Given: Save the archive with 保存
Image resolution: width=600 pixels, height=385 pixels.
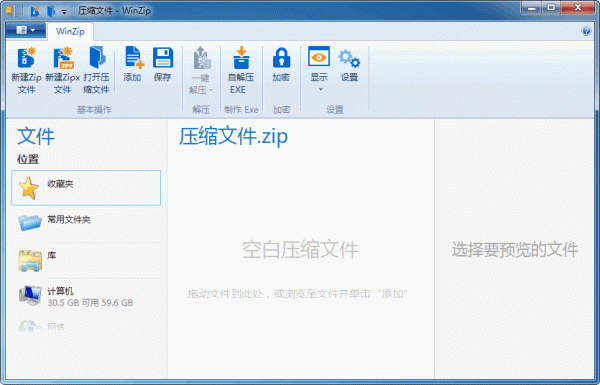Looking at the screenshot, I should click(163, 64).
